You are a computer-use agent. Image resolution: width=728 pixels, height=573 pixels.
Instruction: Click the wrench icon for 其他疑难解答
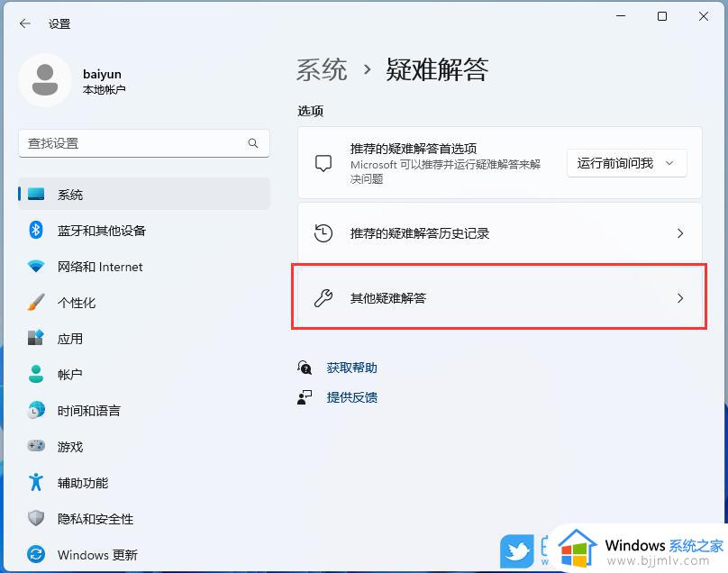pos(323,298)
